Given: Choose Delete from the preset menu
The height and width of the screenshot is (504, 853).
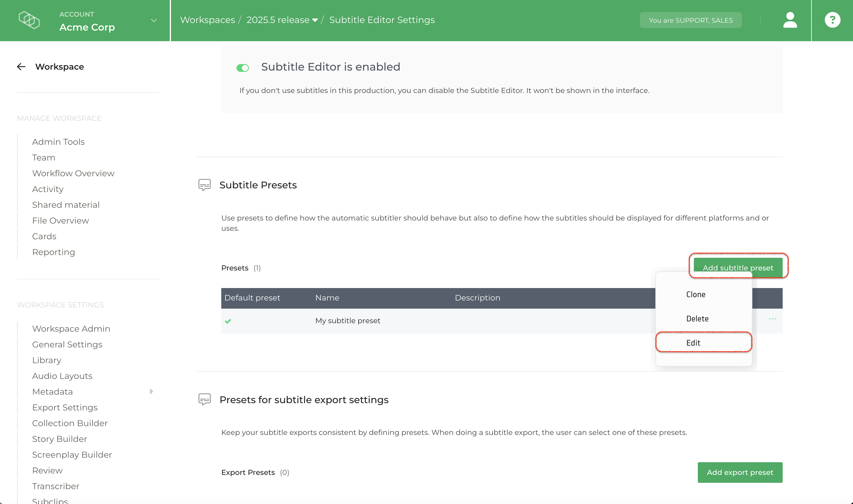Looking at the screenshot, I should (697, 319).
